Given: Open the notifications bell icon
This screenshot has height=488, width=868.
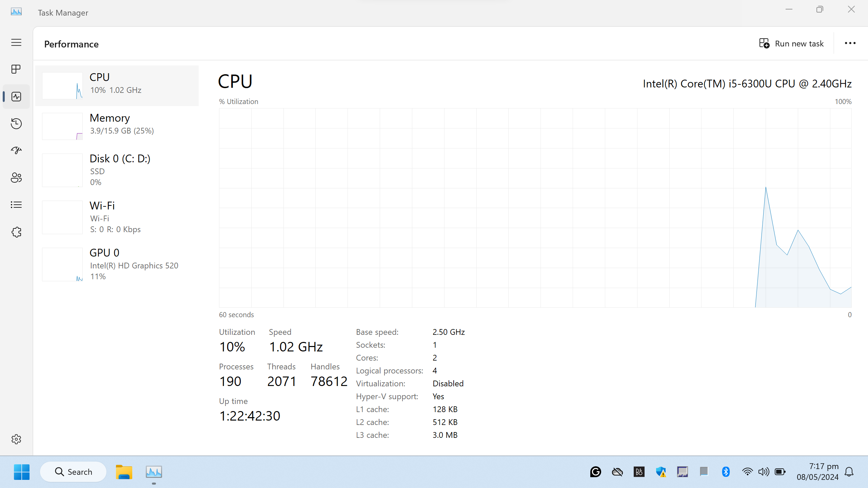Looking at the screenshot, I should pos(849,472).
